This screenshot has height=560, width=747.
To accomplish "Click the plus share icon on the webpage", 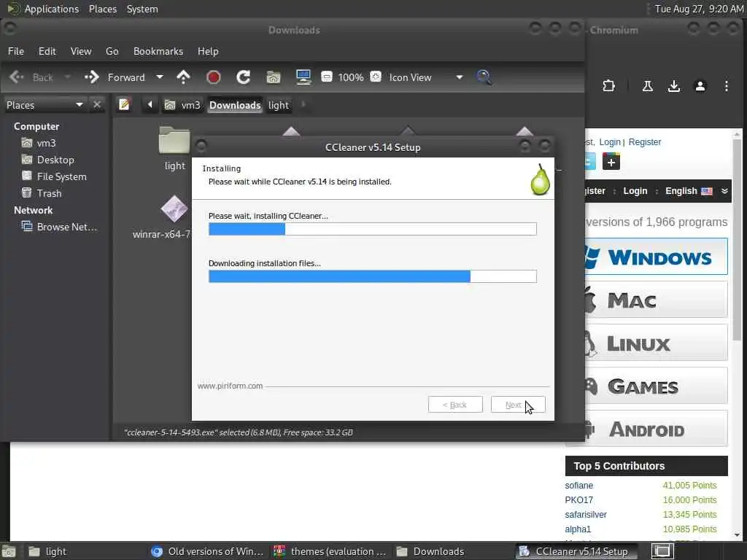I will (611, 161).
